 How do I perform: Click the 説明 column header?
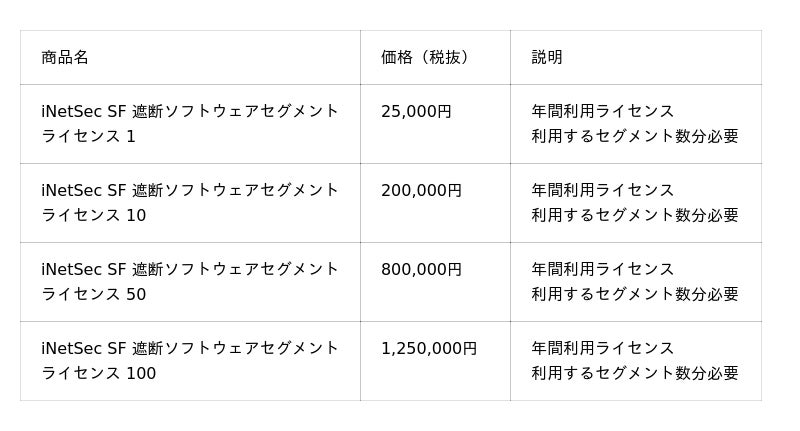click(x=547, y=57)
